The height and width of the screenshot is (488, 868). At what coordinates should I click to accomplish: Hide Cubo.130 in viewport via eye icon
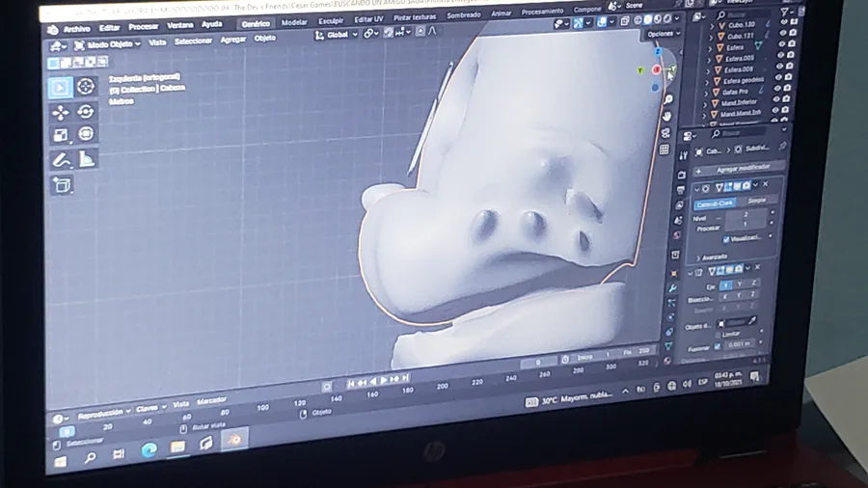(784, 22)
